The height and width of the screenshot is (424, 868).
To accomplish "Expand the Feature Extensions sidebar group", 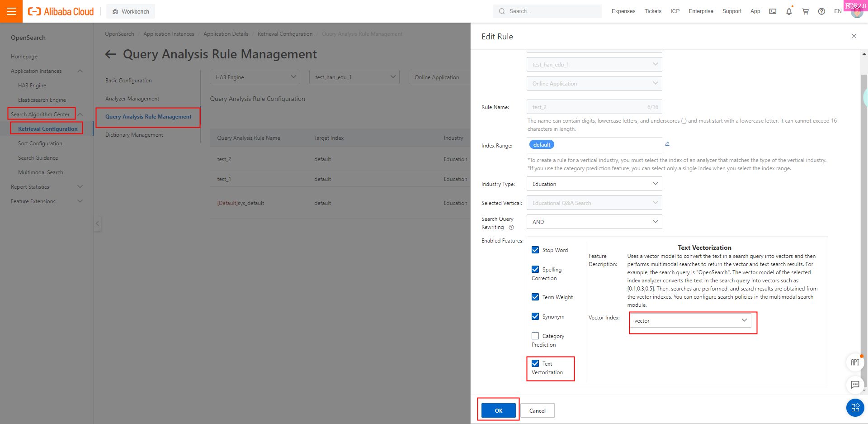I will click(80, 201).
